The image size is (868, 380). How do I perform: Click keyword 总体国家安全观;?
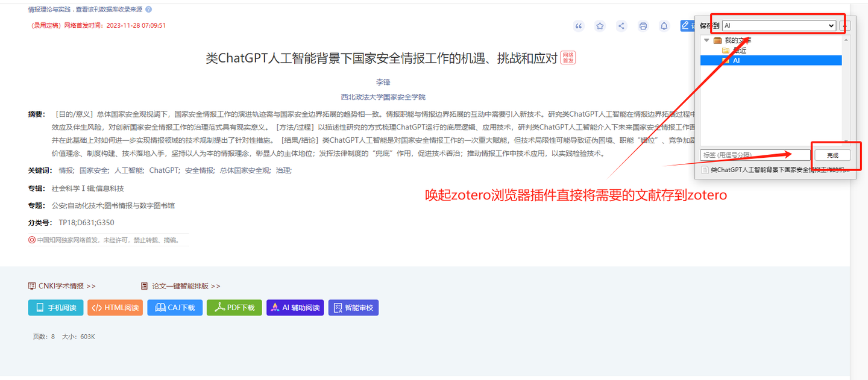coord(245,170)
